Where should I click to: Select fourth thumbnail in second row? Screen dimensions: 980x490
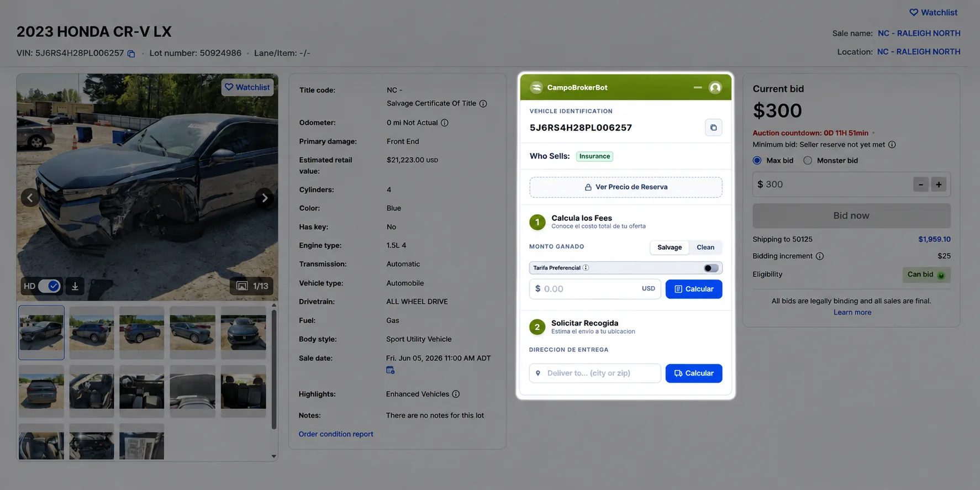pos(192,391)
